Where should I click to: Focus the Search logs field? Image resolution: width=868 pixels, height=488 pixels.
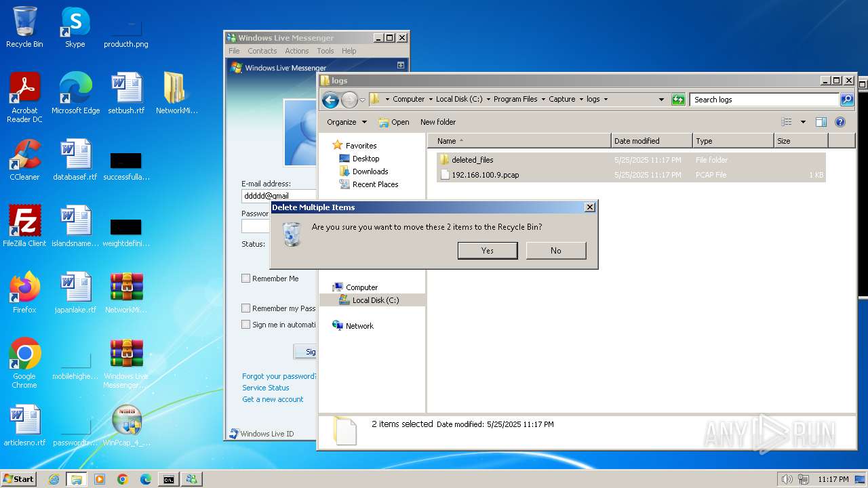click(x=765, y=100)
